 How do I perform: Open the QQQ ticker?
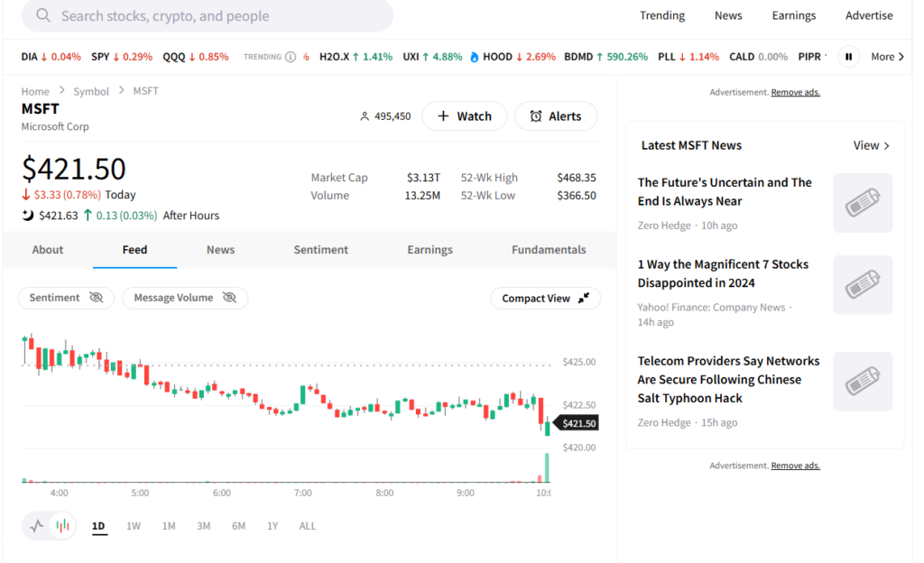coord(196,57)
